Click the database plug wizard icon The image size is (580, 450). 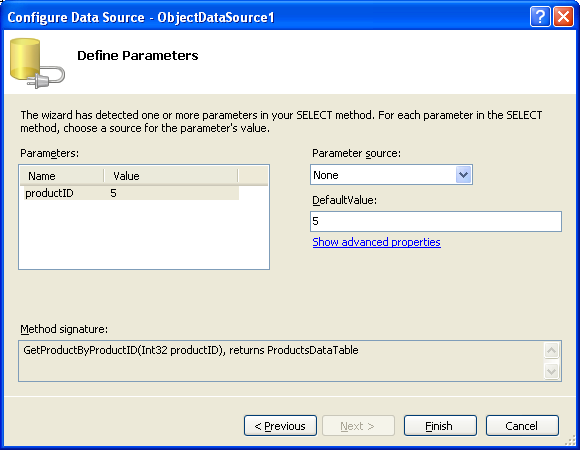coord(37,63)
